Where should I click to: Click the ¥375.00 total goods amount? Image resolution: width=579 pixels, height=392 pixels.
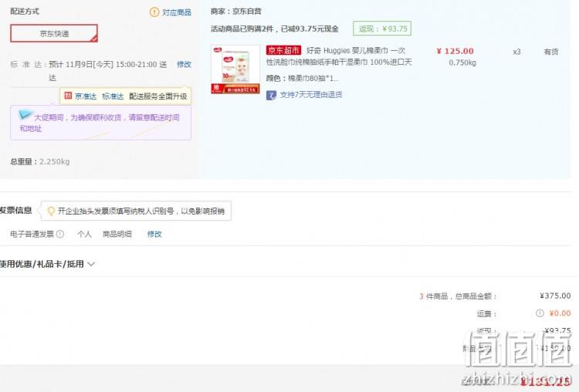coord(555,296)
